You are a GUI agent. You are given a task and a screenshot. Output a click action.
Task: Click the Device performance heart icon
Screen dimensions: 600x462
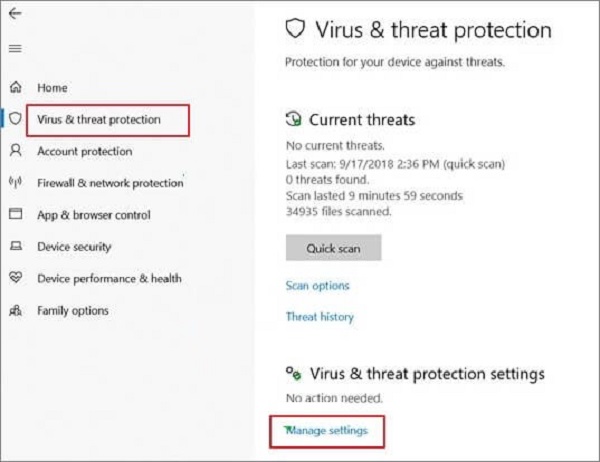click(x=16, y=279)
